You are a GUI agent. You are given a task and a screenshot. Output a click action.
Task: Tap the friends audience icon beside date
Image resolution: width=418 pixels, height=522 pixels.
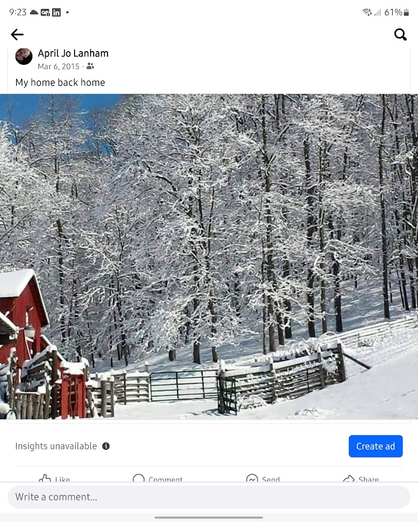(90, 66)
